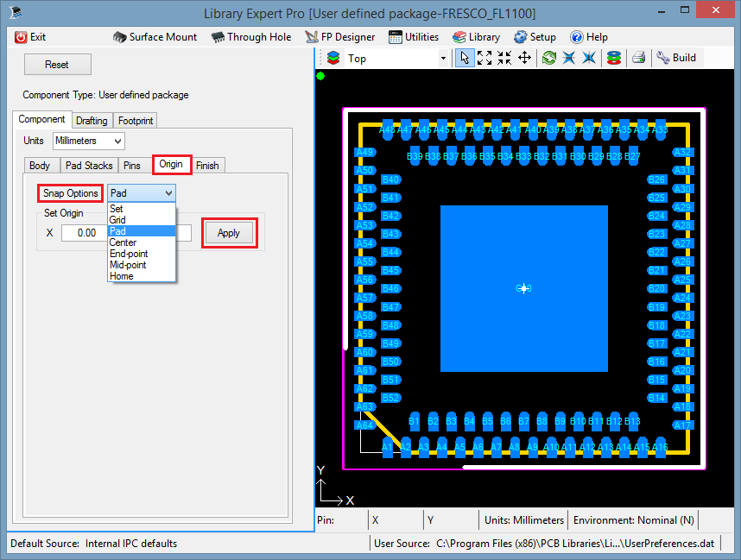Switch to the Pad Stacks tab
Image resolution: width=741 pixels, height=560 pixels.
tap(89, 166)
